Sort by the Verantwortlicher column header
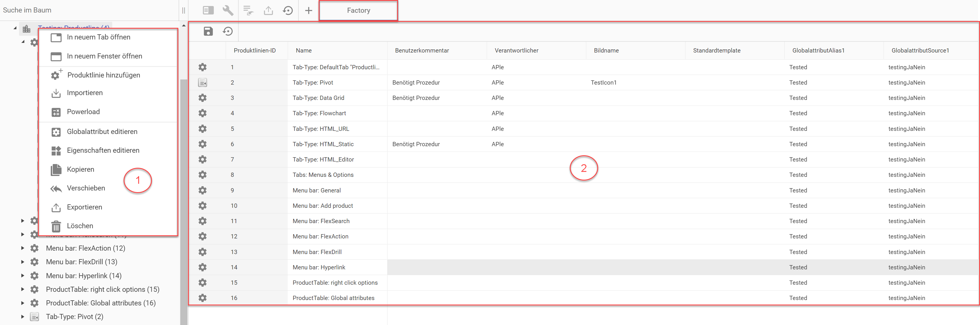 coord(516,50)
